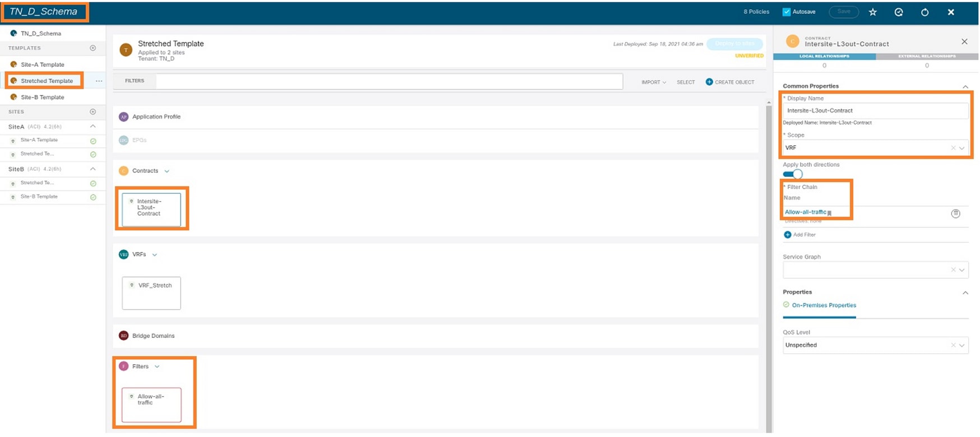The image size is (980, 437).
Task: Click the Contracts section icon
Action: [123, 171]
